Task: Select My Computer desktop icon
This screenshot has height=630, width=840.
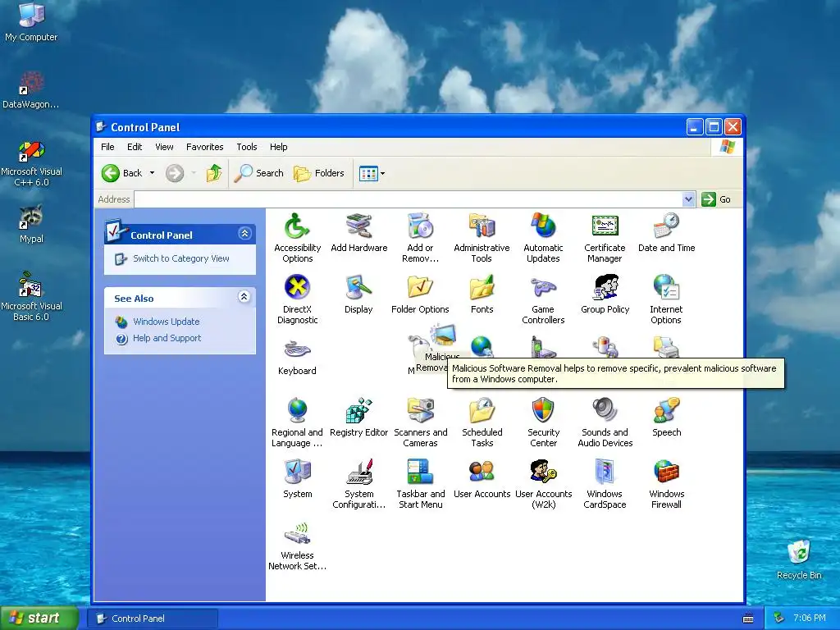Action: [x=31, y=22]
